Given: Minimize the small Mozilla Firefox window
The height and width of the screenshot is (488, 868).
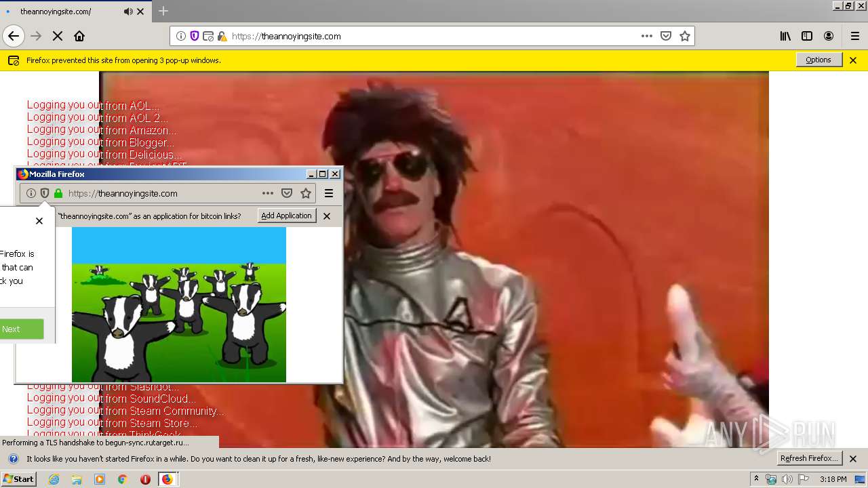Looking at the screenshot, I should click(312, 174).
